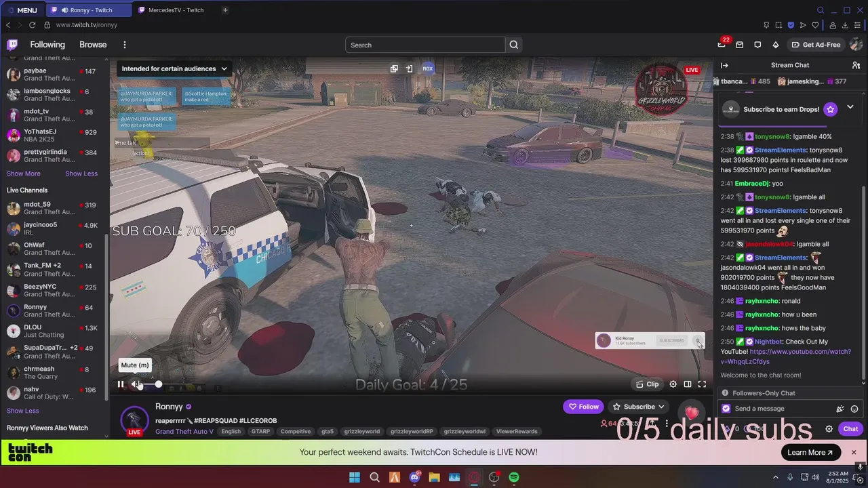Click the chat celebration party icon
The height and width of the screenshot is (488, 868).
(840, 409)
